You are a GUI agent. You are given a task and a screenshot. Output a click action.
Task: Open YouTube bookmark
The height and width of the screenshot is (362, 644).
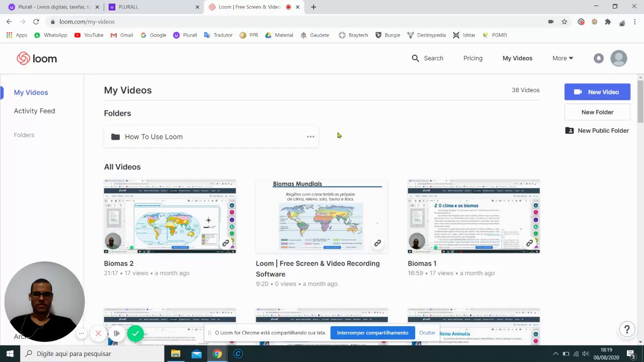click(x=89, y=35)
